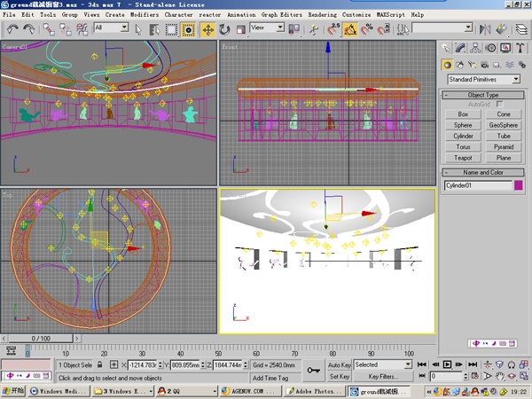Screen dimensions: 532x399
Task: Click the Cylinder01 object name field
Action: point(478,185)
